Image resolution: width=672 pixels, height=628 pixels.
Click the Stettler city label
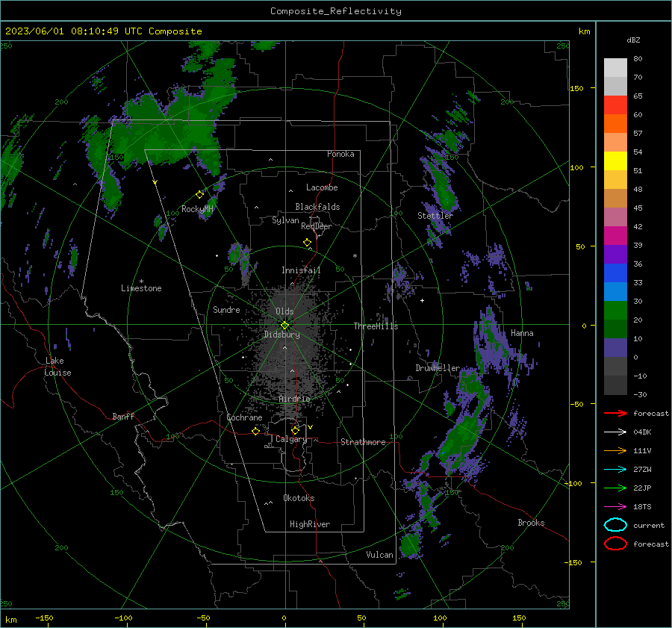435,216
